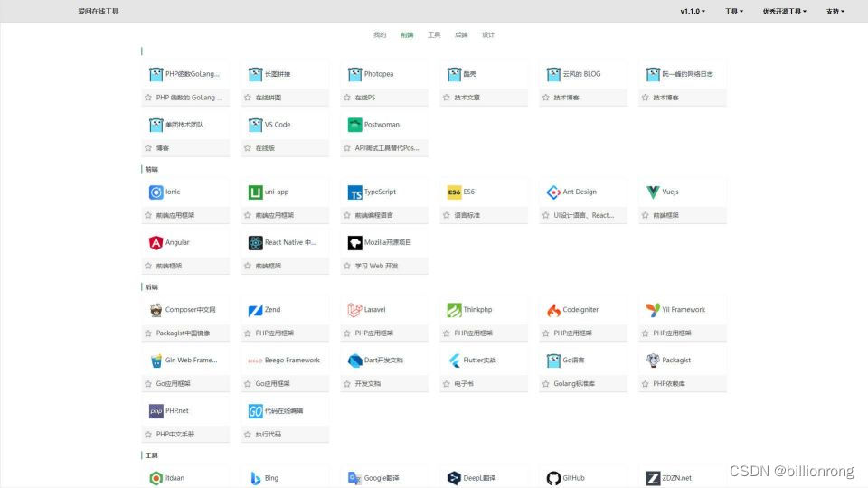Open the Yii Framework icon

click(653, 310)
